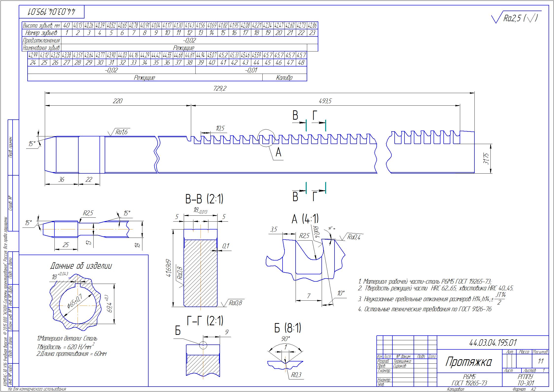Screen dimensions: 554x392
Task: Select the "Масса" column header
Action: [x=524, y=352]
